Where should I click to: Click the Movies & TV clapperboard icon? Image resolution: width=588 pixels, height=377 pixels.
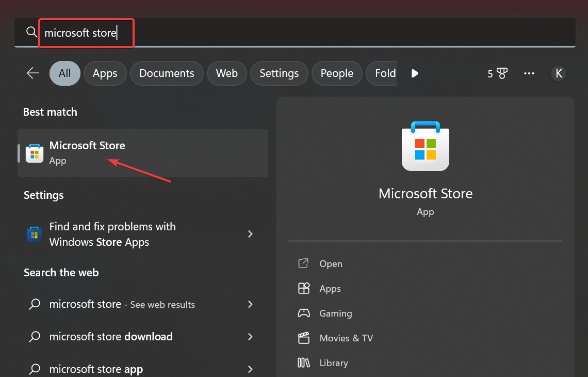pos(304,338)
